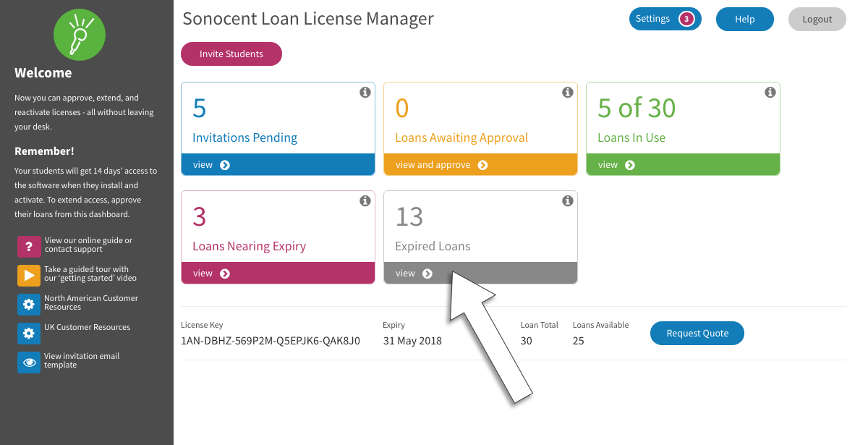Open 'View invitation email template' link
This screenshot has height=445, width=868.
[x=82, y=361]
